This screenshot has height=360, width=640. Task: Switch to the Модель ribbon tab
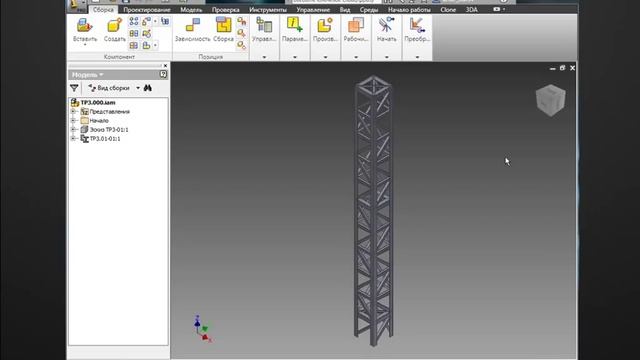pyautogui.click(x=191, y=10)
